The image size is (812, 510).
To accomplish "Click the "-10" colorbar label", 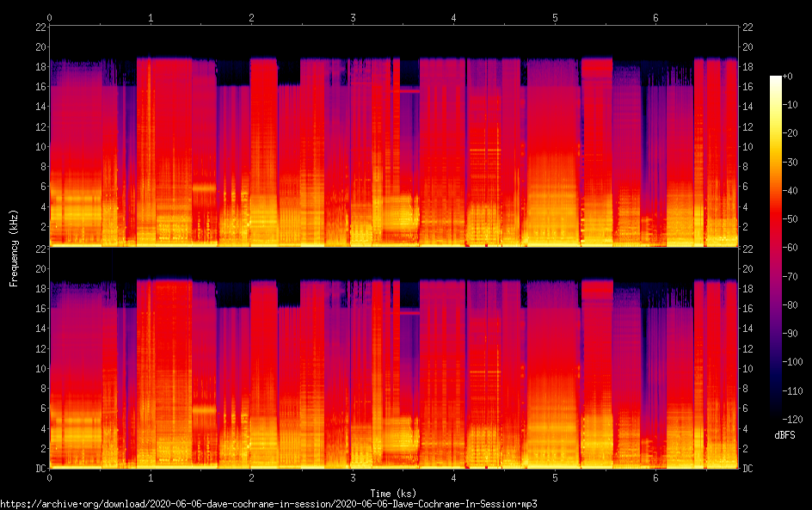I will pos(790,105).
